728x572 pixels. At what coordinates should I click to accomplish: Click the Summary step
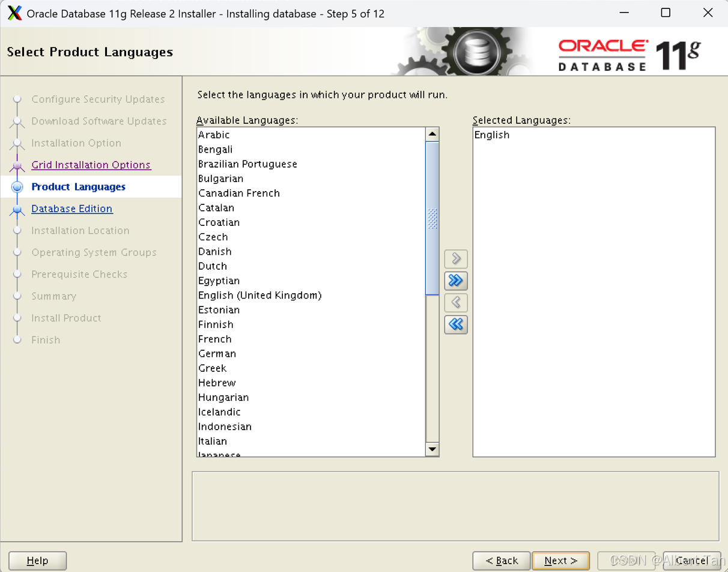(53, 296)
